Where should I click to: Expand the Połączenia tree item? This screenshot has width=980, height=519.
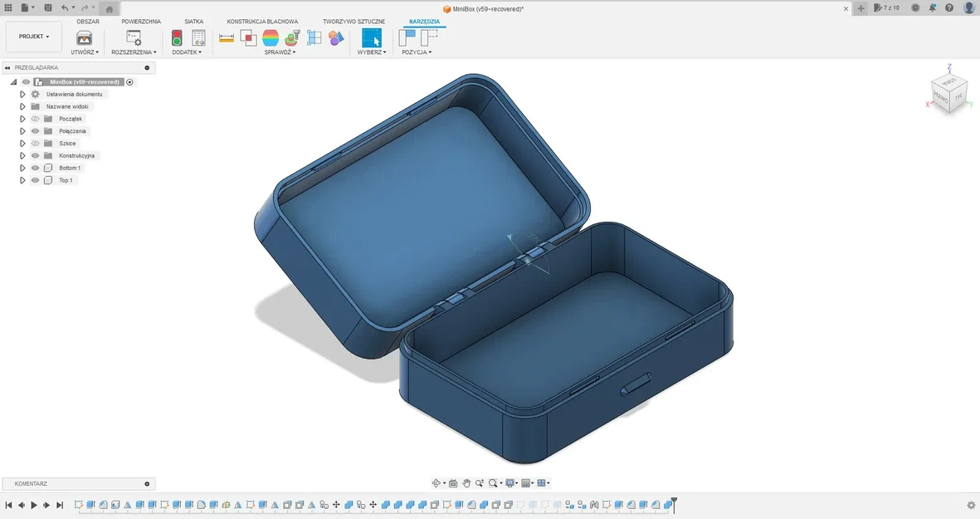click(x=22, y=131)
